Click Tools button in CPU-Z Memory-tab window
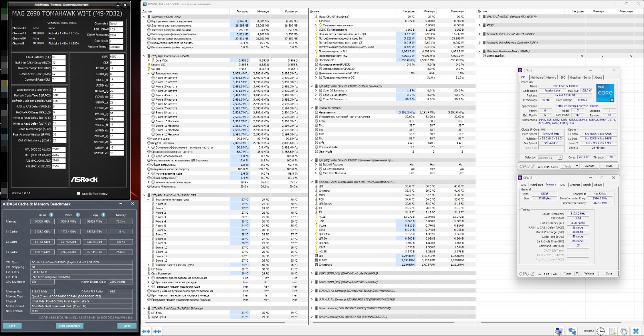 pos(567,273)
